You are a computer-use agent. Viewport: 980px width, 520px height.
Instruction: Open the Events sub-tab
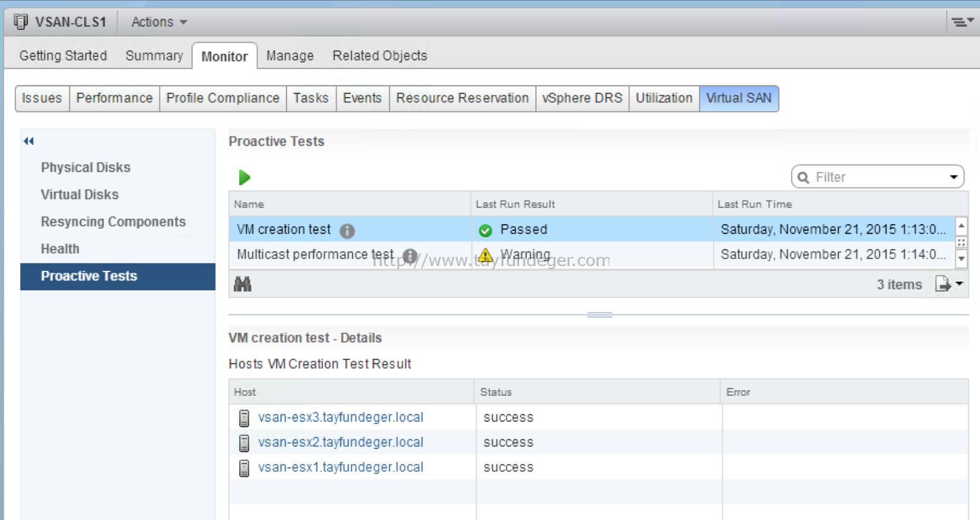click(x=362, y=98)
